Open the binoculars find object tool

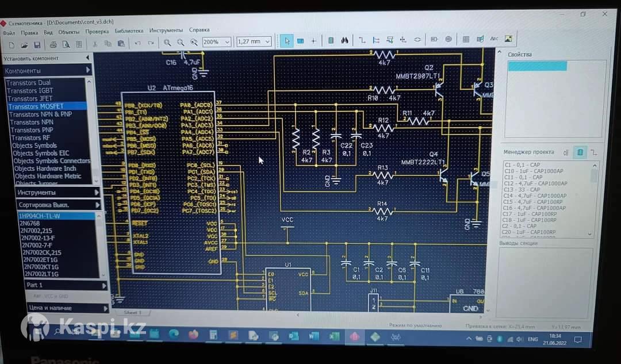[344, 40]
